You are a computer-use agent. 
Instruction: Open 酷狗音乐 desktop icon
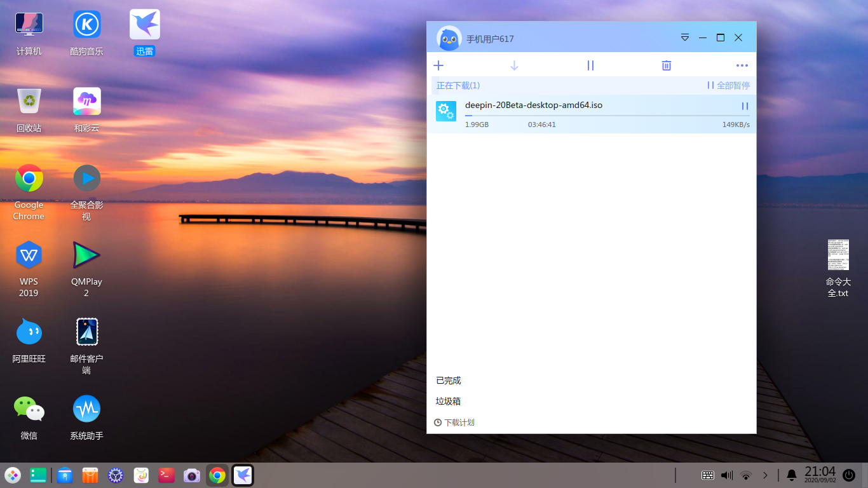(87, 25)
